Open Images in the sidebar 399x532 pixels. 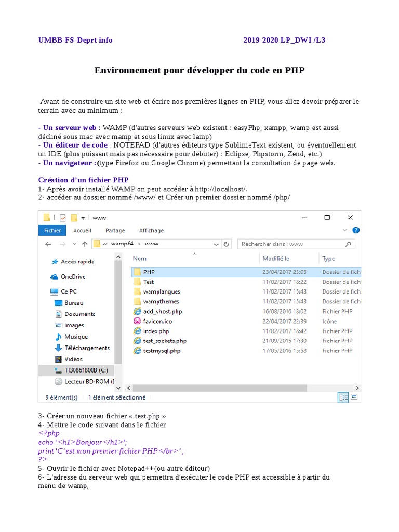tap(74, 325)
